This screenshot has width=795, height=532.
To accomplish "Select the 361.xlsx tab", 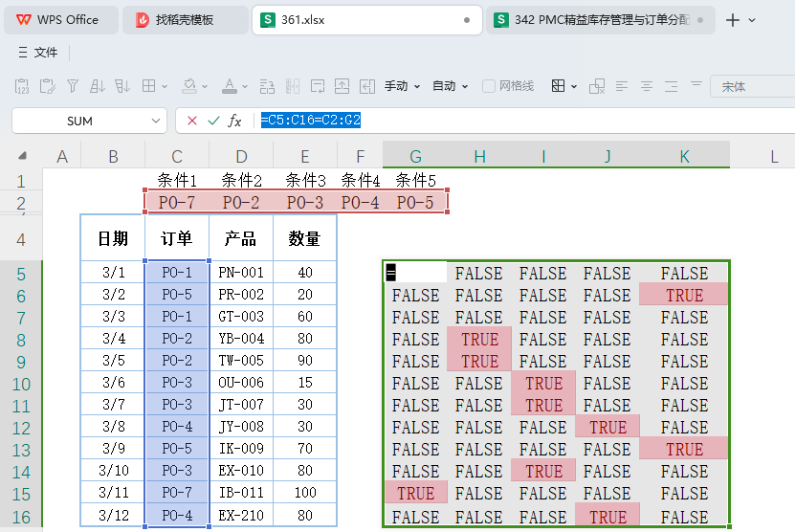I will (366, 20).
